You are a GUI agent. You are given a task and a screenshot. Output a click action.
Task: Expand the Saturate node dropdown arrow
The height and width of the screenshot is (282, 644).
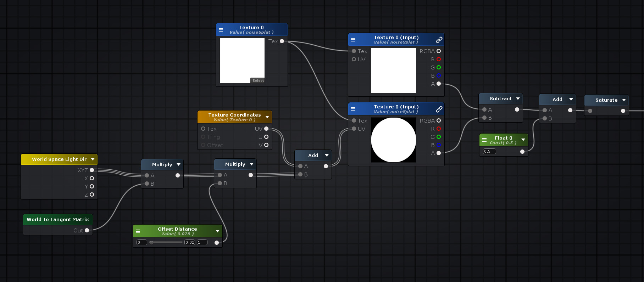pos(624,100)
